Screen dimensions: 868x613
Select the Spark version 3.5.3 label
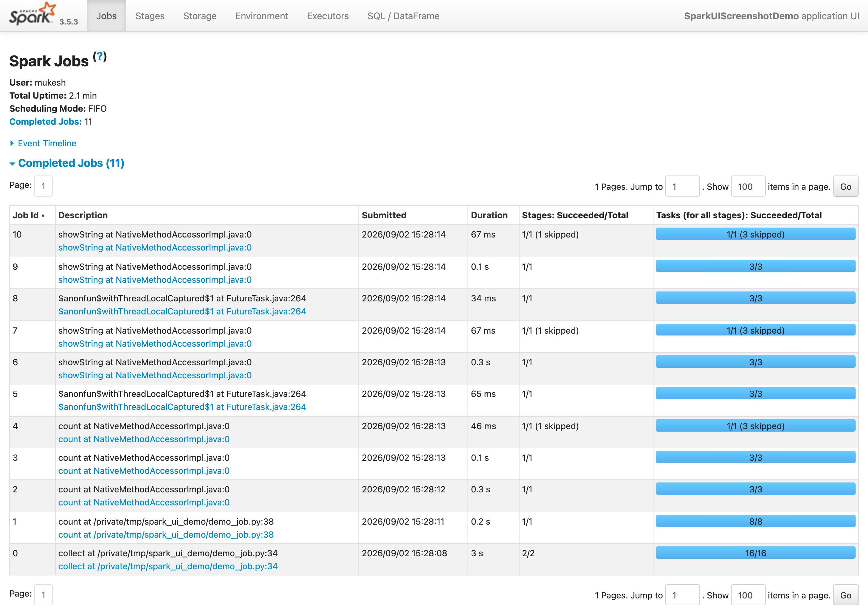tap(69, 22)
